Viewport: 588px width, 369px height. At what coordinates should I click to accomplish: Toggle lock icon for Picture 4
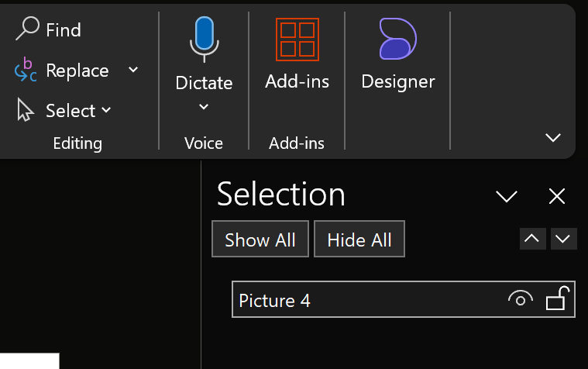pyautogui.click(x=558, y=298)
